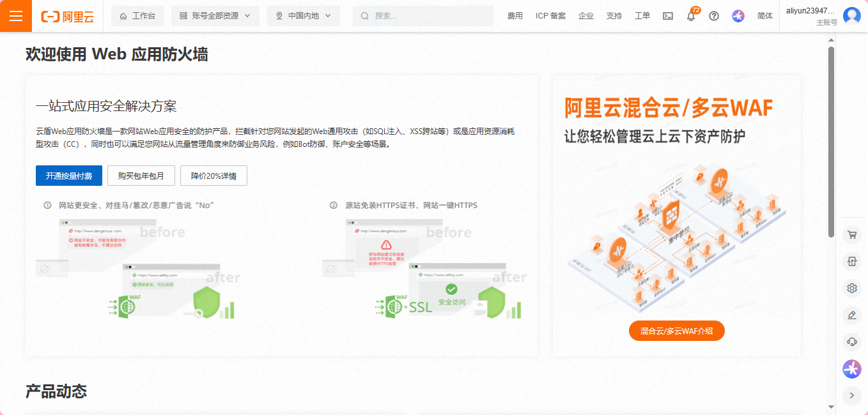Click the 产品动态 heading
The height and width of the screenshot is (415, 868).
[56, 391]
